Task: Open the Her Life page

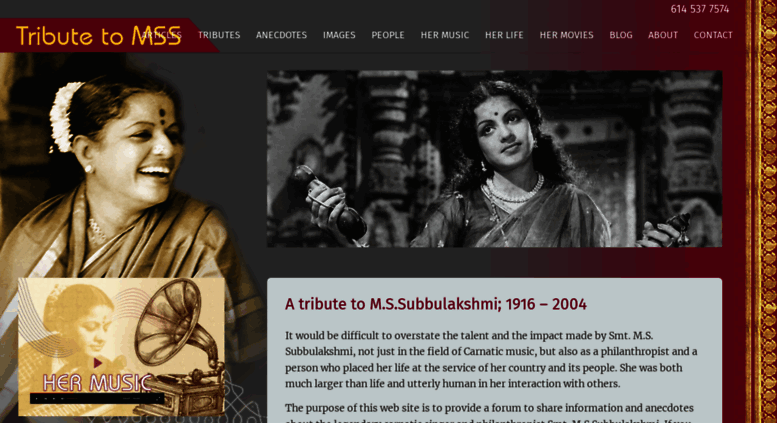Action: 504,35
